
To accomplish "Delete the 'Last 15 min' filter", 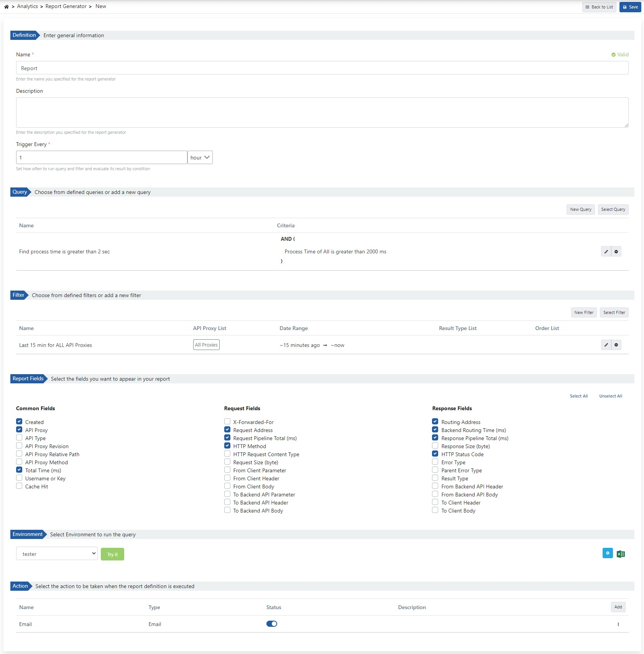I will pos(616,345).
